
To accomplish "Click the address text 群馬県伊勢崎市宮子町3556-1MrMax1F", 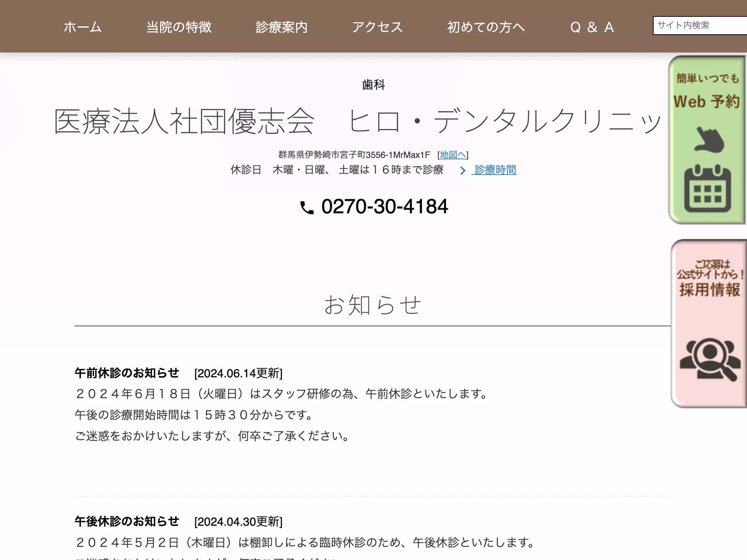I will 354,155.
